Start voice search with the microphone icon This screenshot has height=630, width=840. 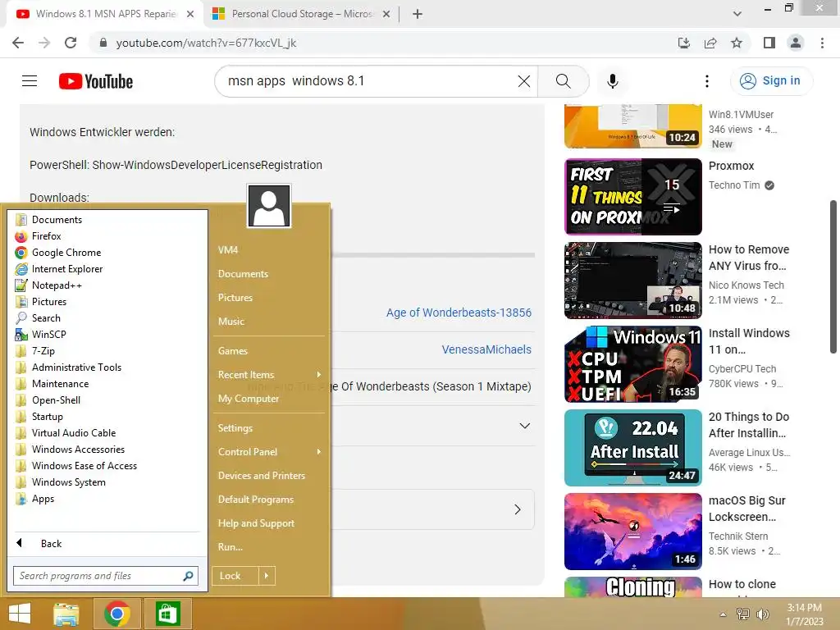pyautogui.click(x=612, y=81)
